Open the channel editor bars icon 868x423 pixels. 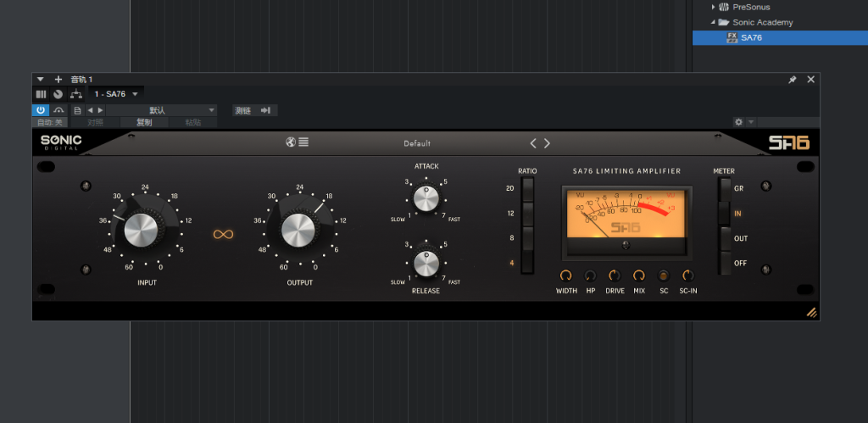[41, 94]
